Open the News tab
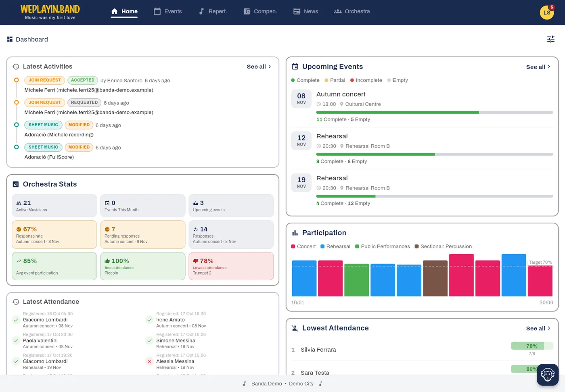The width and height of the screenshot is (565, 392). pyautogui.click(x=306, y=11)
